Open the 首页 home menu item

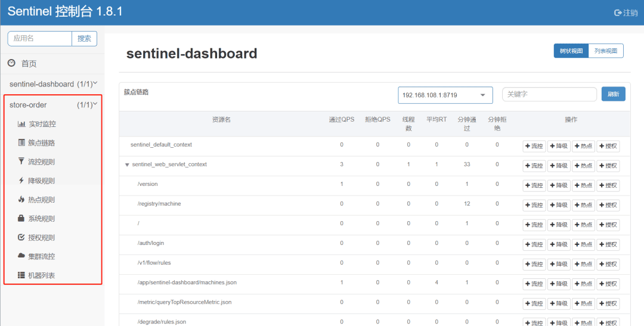tap(29, 64)
